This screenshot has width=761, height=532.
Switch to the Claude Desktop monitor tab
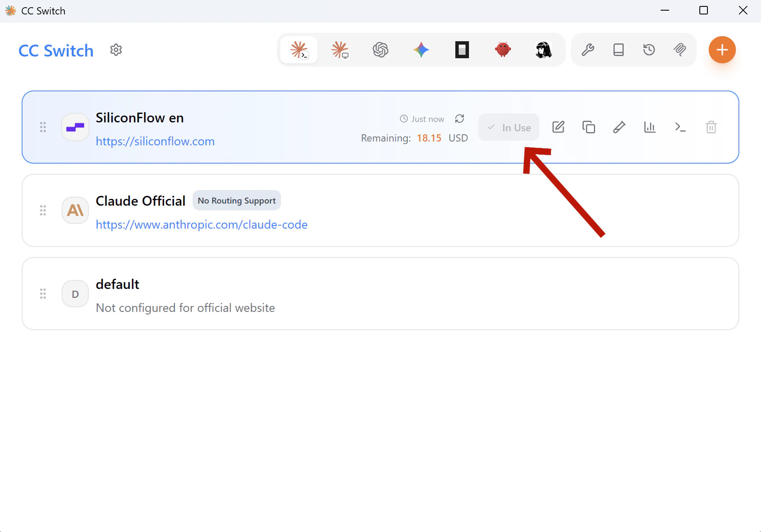(x=340, y=50)
